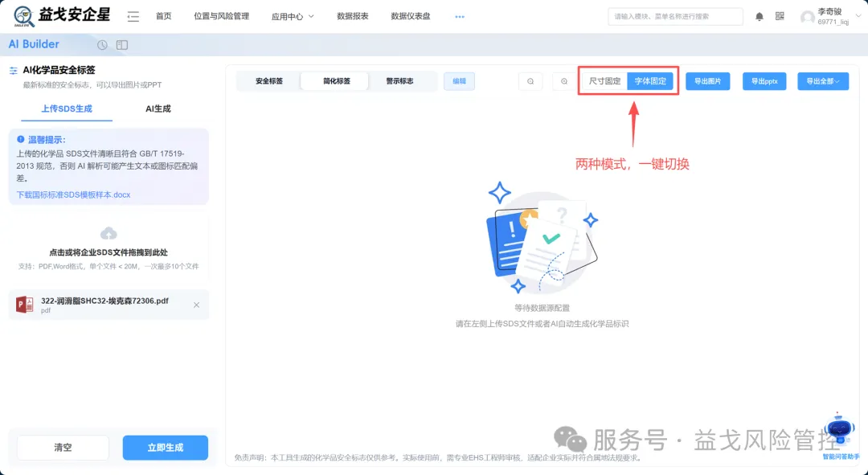Click the 立即生成 button
This screenshot has height=475, width=868.
click(x=166, y=448)
